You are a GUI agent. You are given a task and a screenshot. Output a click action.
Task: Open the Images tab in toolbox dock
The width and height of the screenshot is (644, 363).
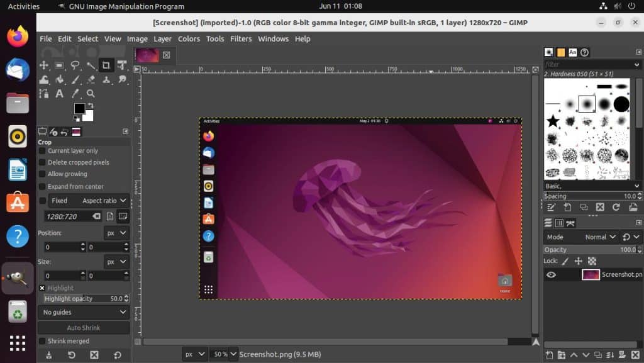click(76, 132)
